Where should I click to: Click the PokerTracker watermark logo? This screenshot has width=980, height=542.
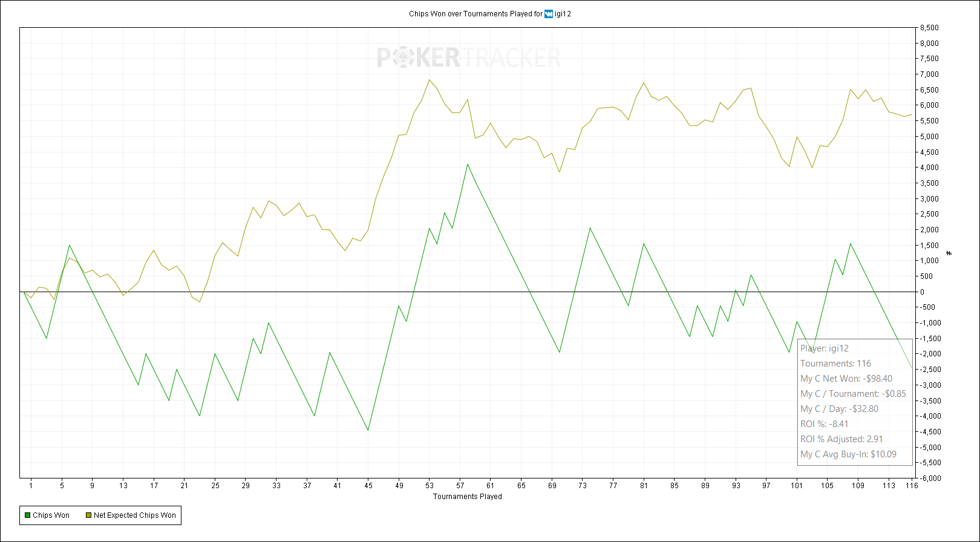469,58
